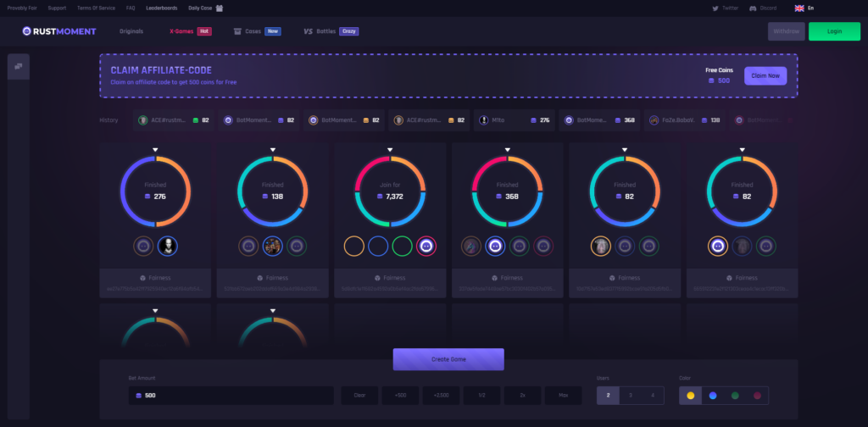Screen dimensions: 868x427
Task: Open the language selector flag En
Action: point(804,8)
